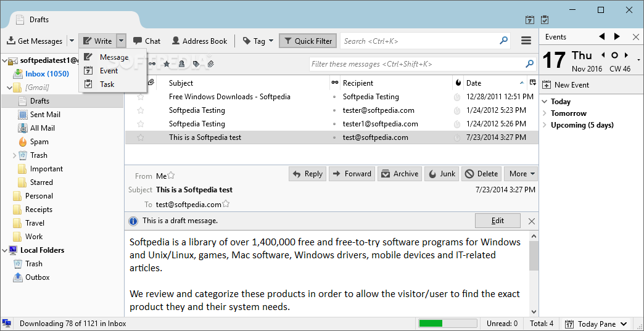The height and width of the screenshot is (331, 644).
Task: Open the Chat toolbar button
Action: click(147, 41)
